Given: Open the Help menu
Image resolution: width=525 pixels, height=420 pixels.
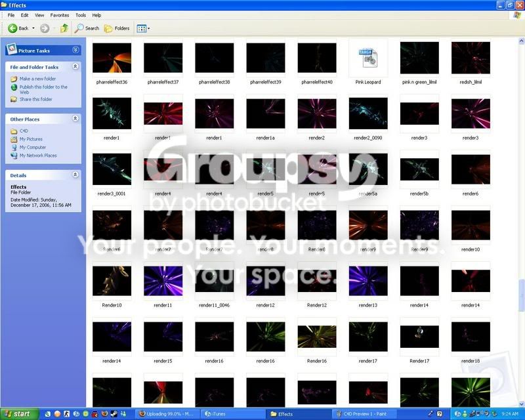Looking at the screenshot, I should tap(96, 15).
